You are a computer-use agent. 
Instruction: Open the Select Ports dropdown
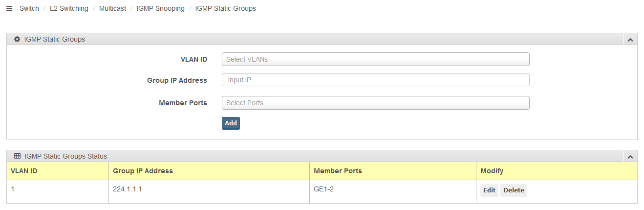pyautogui.click(x=375, y=103)
